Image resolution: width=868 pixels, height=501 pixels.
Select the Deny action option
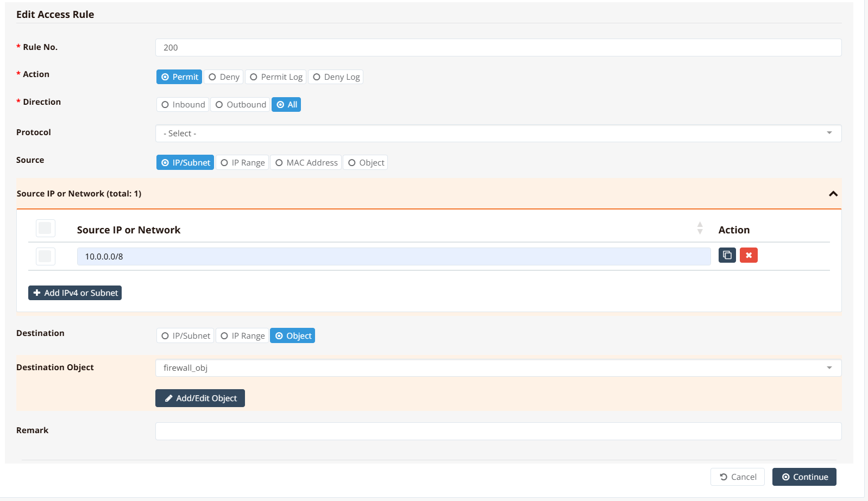(224, 77)
